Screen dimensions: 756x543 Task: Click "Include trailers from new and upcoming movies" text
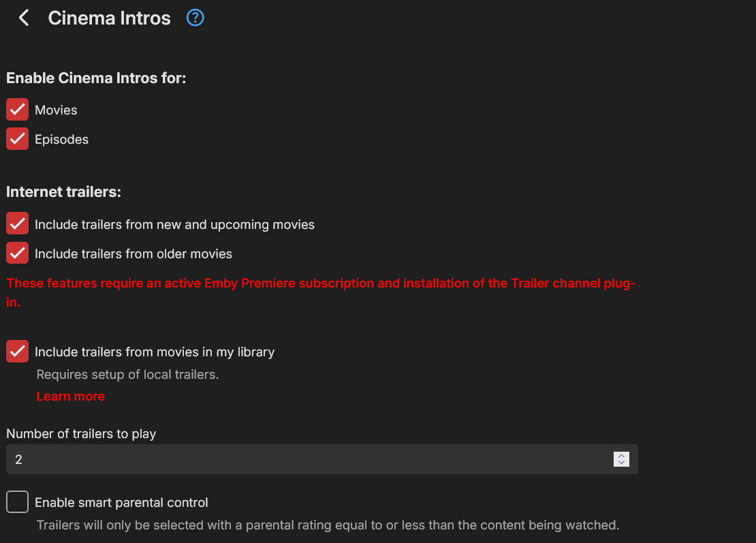pyautogui.click(x=174, y=224)
